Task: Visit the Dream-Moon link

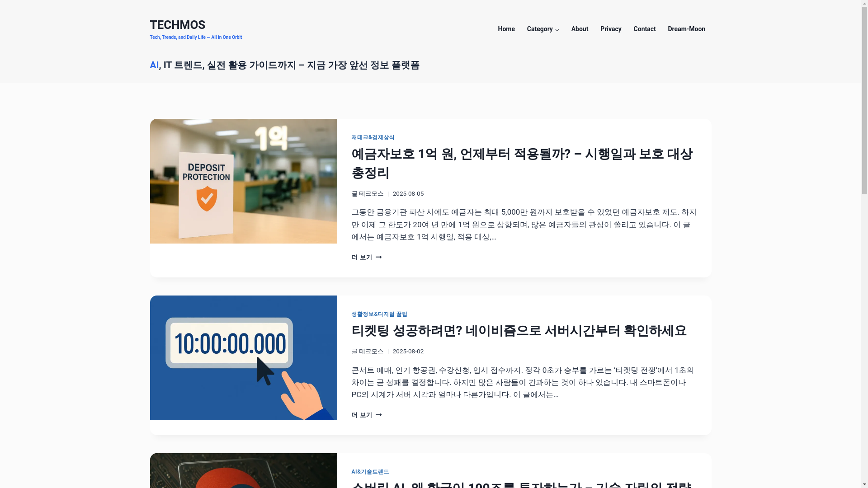Action: [686, 29]
